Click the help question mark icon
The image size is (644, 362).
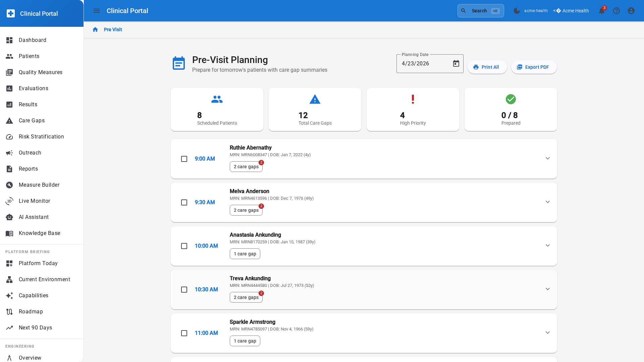coord(616,11)
